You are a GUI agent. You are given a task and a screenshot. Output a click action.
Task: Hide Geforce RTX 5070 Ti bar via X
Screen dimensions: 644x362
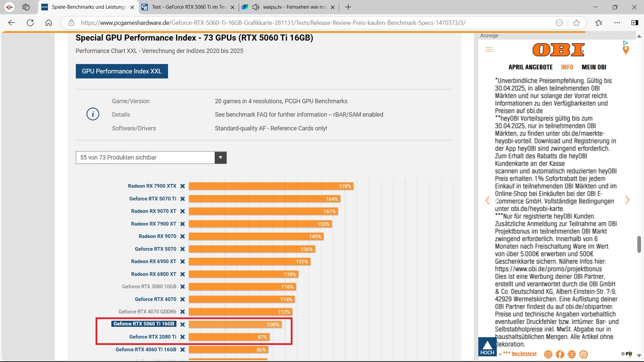[x=182, y=199]
